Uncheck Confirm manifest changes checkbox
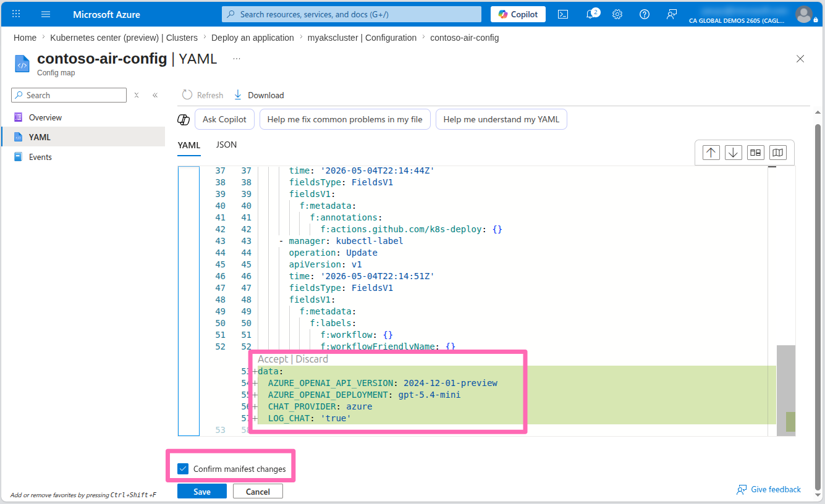 point(183,469)
